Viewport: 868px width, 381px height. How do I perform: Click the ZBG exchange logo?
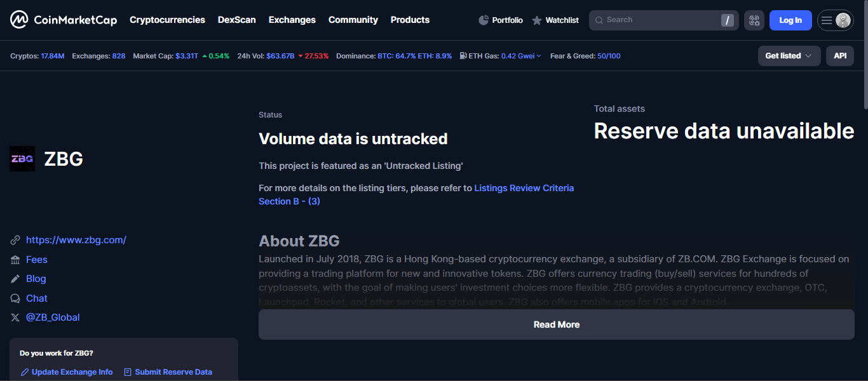tap(22, 159)
